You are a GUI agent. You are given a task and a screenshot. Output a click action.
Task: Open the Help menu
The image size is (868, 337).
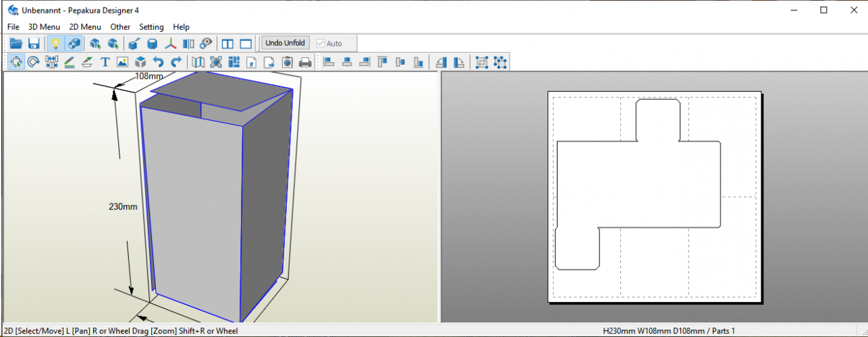pyautogui.click(x=181, y=27)
